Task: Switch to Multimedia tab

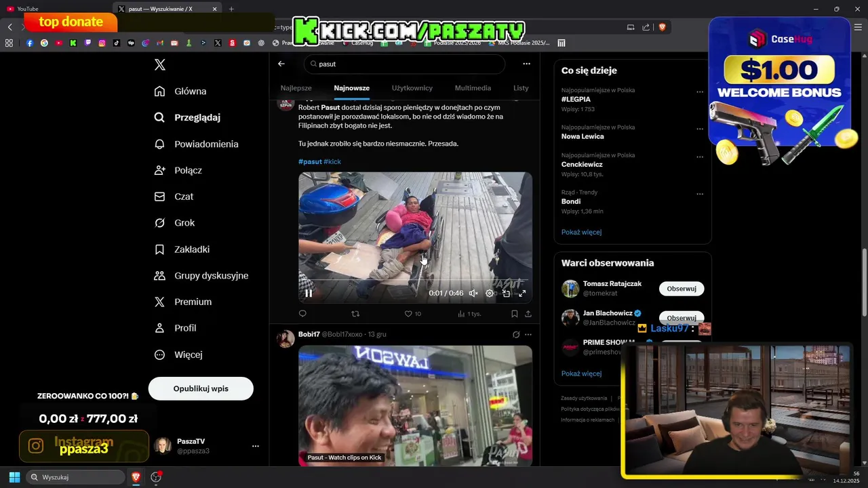Action: tap(473, 88)
